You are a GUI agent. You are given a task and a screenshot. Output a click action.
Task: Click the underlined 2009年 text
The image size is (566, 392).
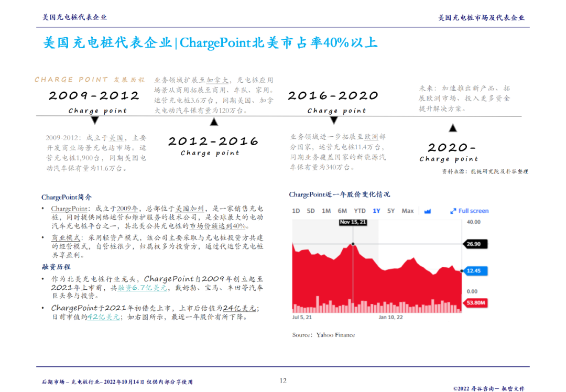click(127, 209)
